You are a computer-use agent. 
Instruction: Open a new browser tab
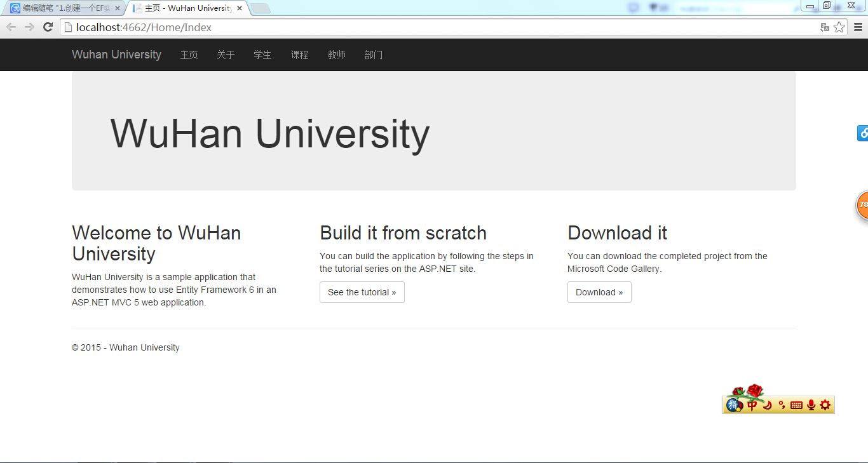(x=261, y=8)
